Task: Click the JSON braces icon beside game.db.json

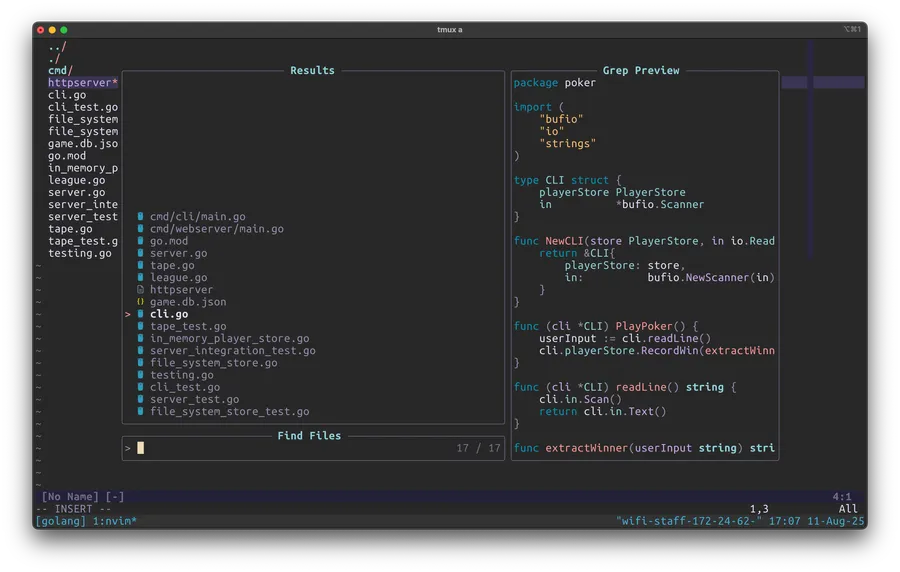Action: click(x=140, y=302)
